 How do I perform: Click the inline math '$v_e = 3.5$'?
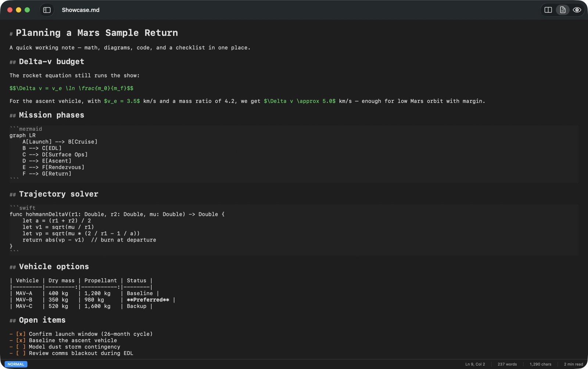coord(122,101)
